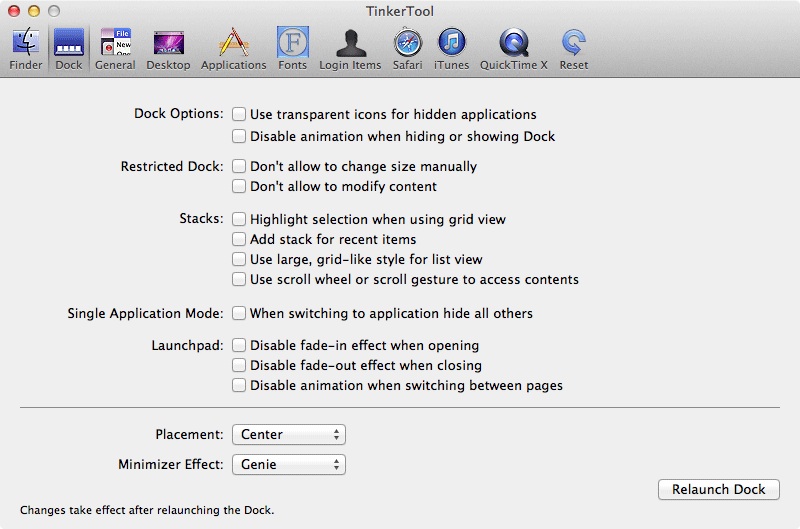Image resolution: width=800 pixels, height=529 pixels.
Task: Close the TinkerTool window
Action: [x=14, y=11]
